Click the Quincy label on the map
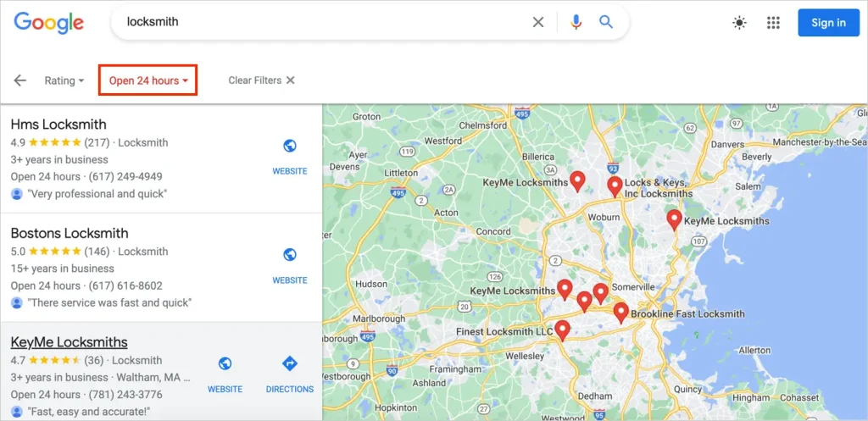The image size is (868, 421). pos(688,389)
